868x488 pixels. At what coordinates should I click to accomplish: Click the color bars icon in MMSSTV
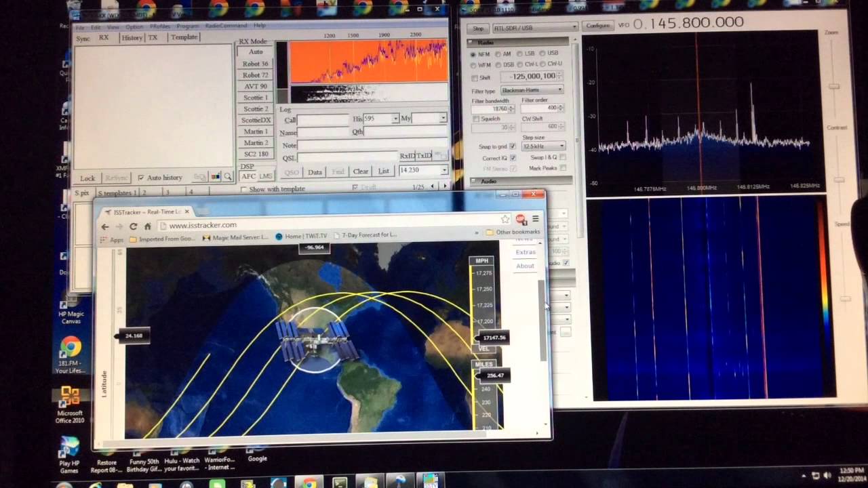click(215, 177)
